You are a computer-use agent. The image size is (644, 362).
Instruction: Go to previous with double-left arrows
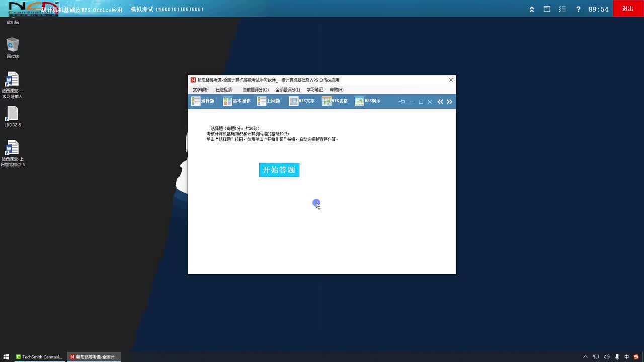440,102
